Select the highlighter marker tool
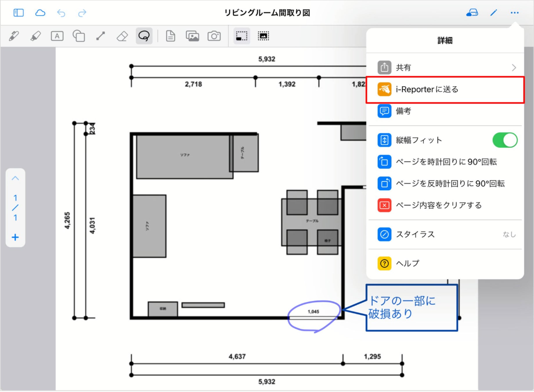The height and width of the screenshot is (392, 534). pyautogui.click(x=35, y=36)
